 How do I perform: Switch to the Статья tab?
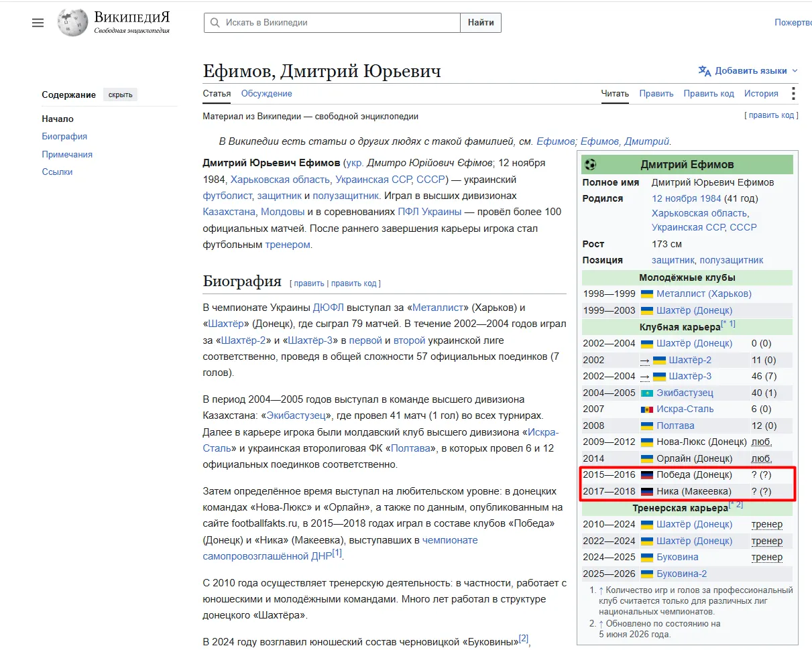click(217, 94)
